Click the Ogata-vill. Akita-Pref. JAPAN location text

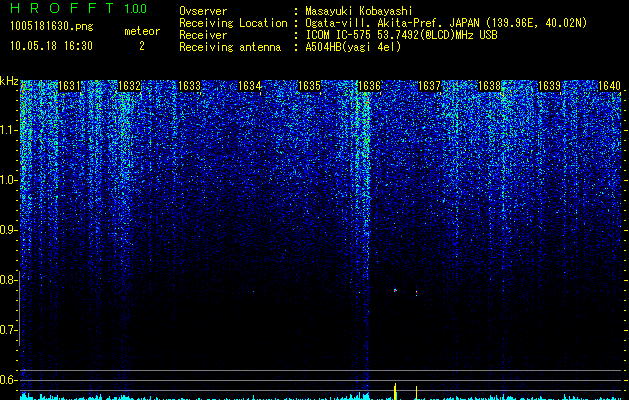pos(446,23)
